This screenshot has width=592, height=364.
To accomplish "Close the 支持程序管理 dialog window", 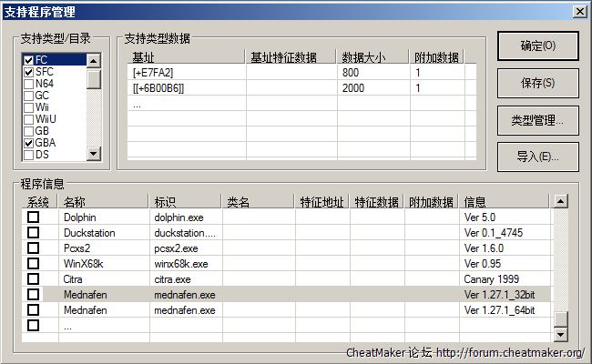I will (578, 11).
